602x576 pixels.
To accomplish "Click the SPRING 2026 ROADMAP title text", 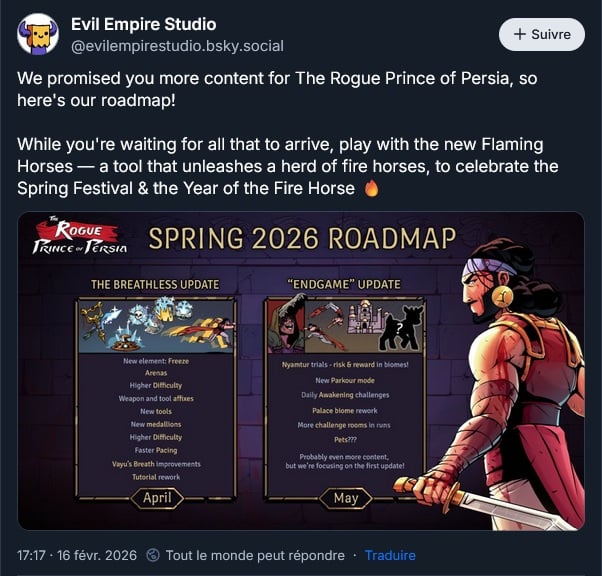I will 302,238.
